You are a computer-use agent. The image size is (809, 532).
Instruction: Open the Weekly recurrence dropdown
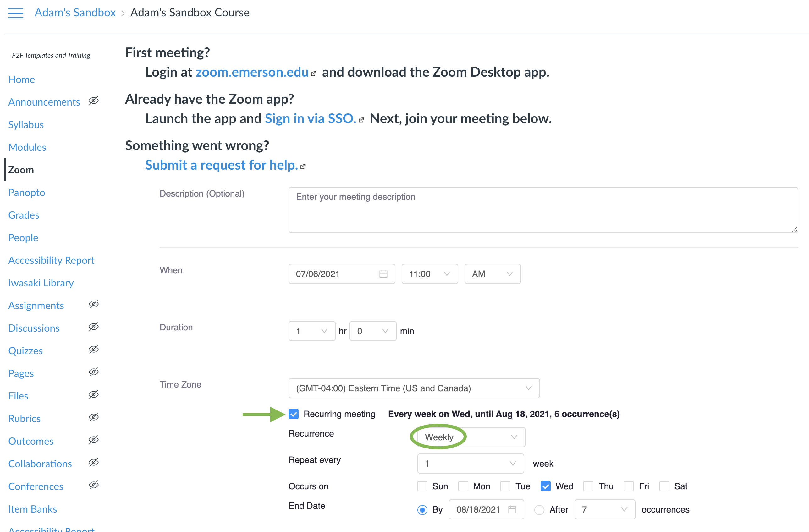(469, 437)
